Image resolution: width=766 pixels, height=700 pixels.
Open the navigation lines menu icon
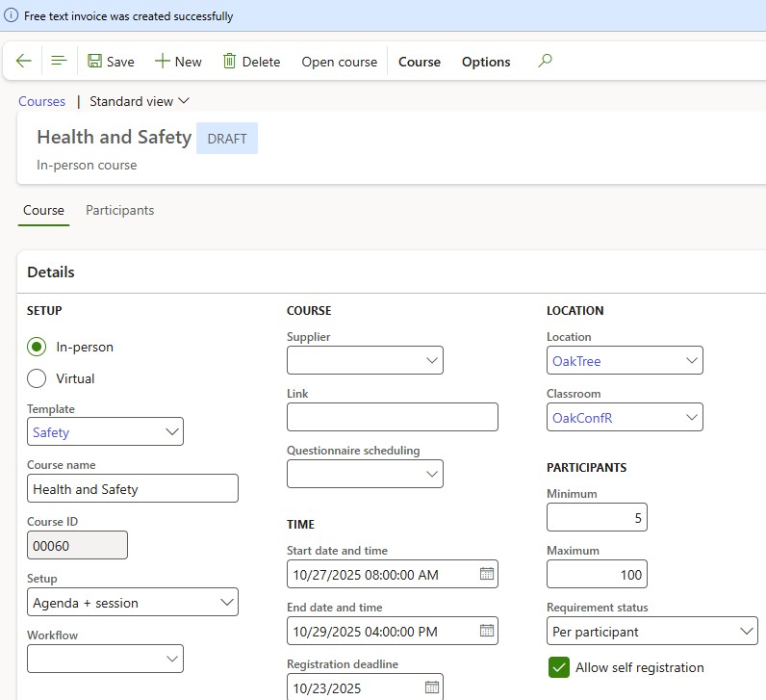pyautogui.click(x=59, y=61)
